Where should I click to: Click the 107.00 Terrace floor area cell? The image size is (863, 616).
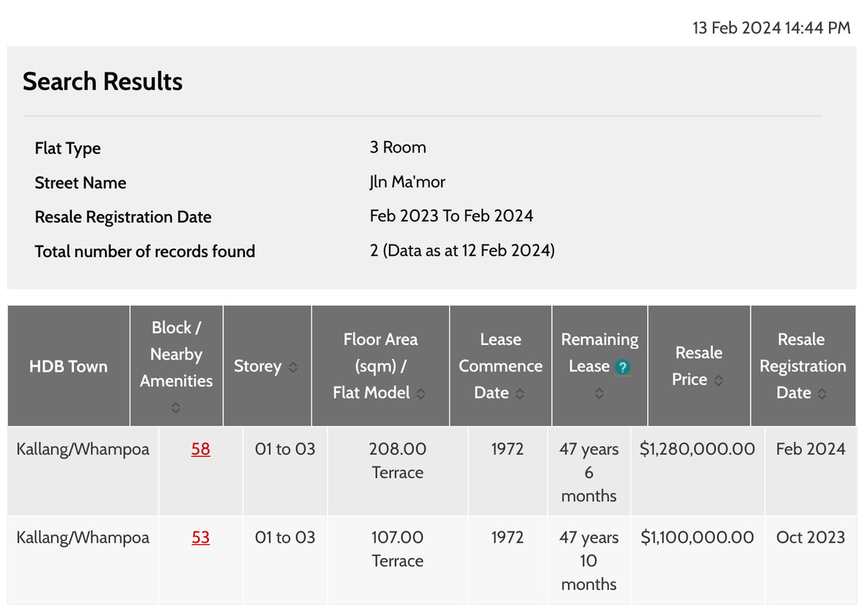coord(398,549)
